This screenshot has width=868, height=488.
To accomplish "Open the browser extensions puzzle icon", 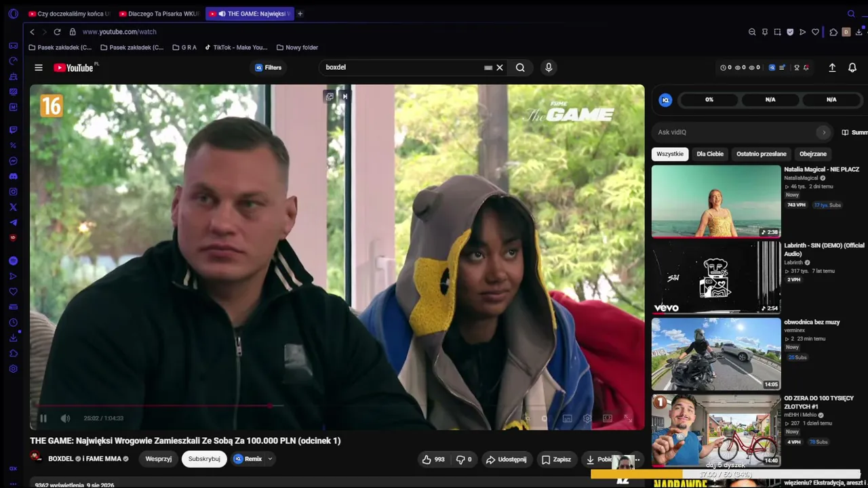I will [833, 32].
